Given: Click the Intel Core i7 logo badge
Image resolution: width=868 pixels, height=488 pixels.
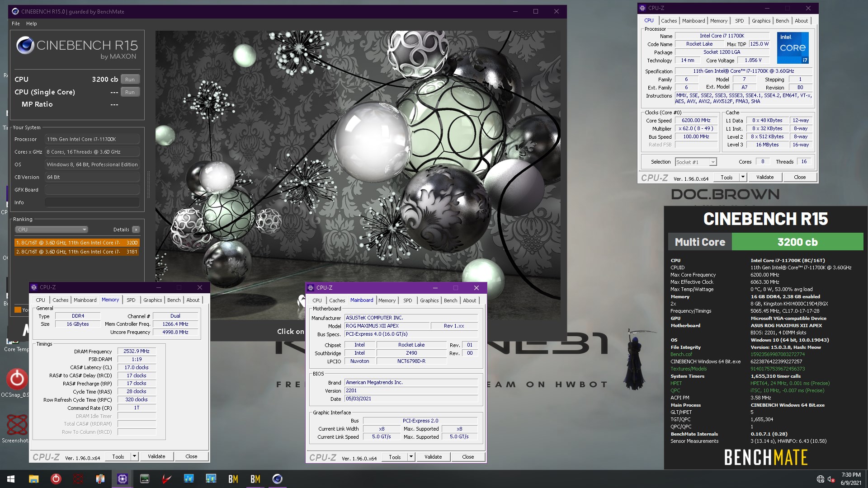Looking at the screenshot, I should click(793, 47).
